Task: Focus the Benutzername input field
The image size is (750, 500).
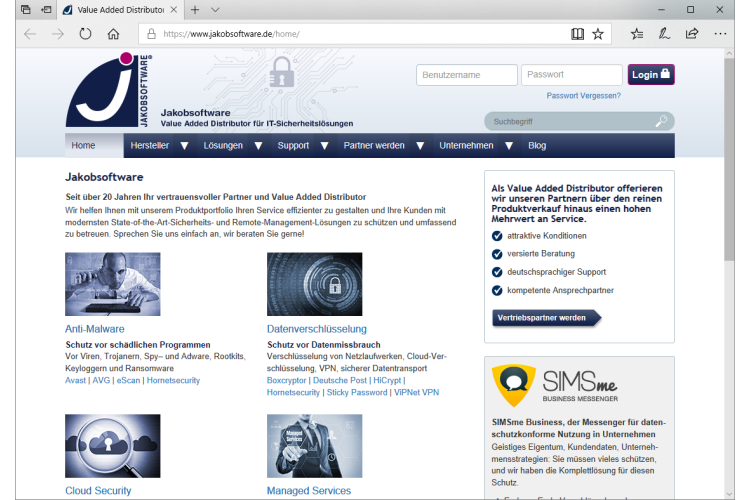Action: point(465,75)
